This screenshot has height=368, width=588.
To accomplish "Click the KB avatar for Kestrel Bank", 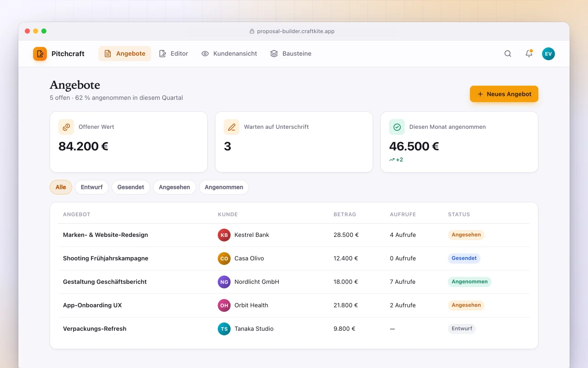I will [224, 235].
